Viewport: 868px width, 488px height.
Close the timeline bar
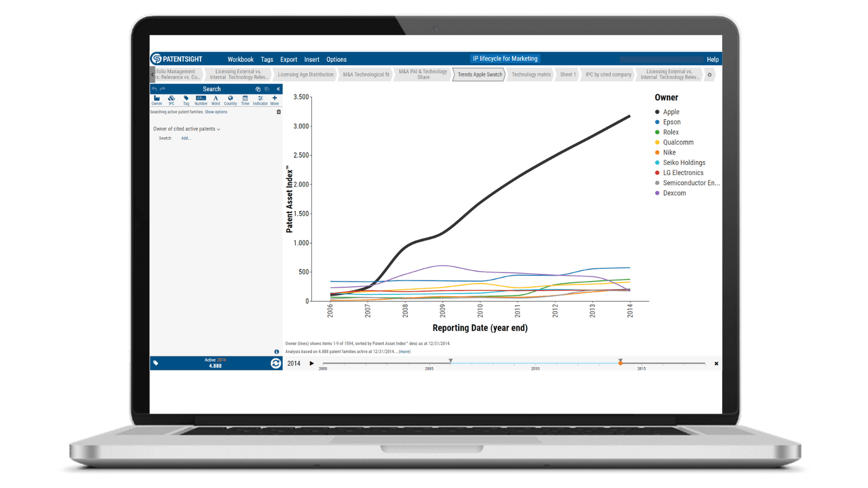[x=716, y=364]
